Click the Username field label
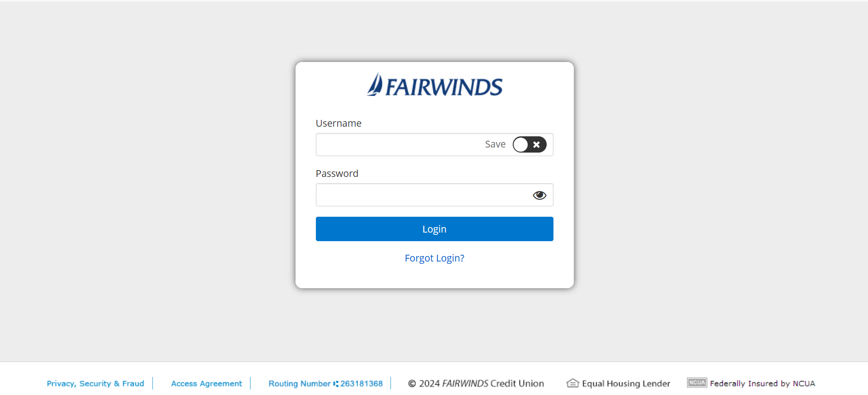 pyautogui.click(x=339, y=124)
